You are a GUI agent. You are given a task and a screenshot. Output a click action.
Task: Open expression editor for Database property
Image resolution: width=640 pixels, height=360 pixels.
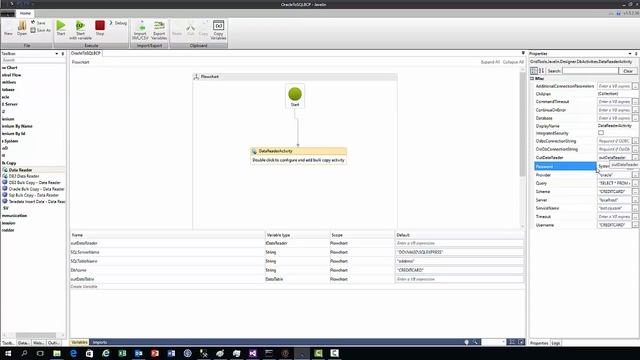pyautogui.click(x=635, y=118)
